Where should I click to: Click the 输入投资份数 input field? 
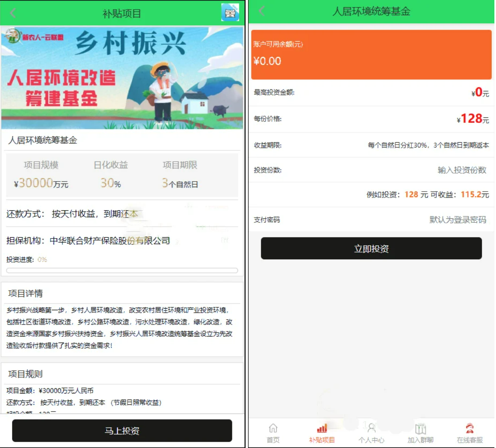(x=461, y=170)
